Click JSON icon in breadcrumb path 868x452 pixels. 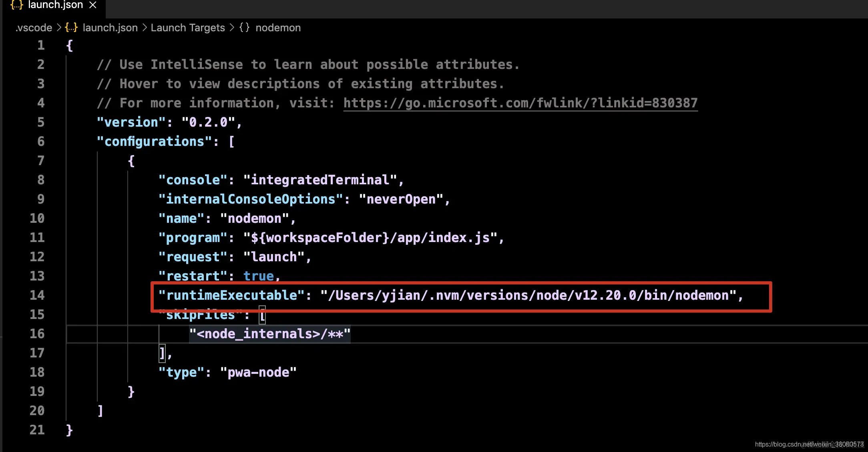pyautogui.click(x=71, y=28)
